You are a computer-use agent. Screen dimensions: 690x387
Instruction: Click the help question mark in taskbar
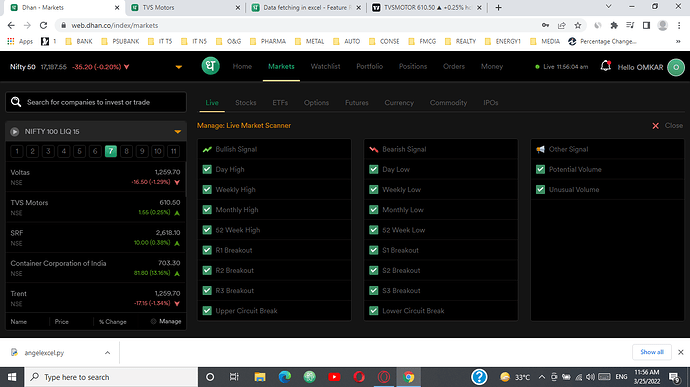click(x=479, y=377)
